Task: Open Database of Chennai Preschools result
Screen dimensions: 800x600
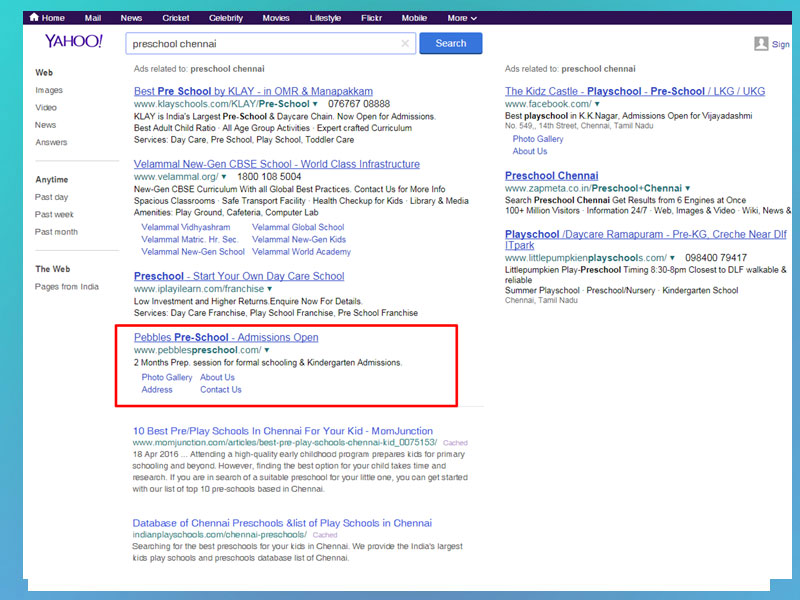Action: click(282, 523)
